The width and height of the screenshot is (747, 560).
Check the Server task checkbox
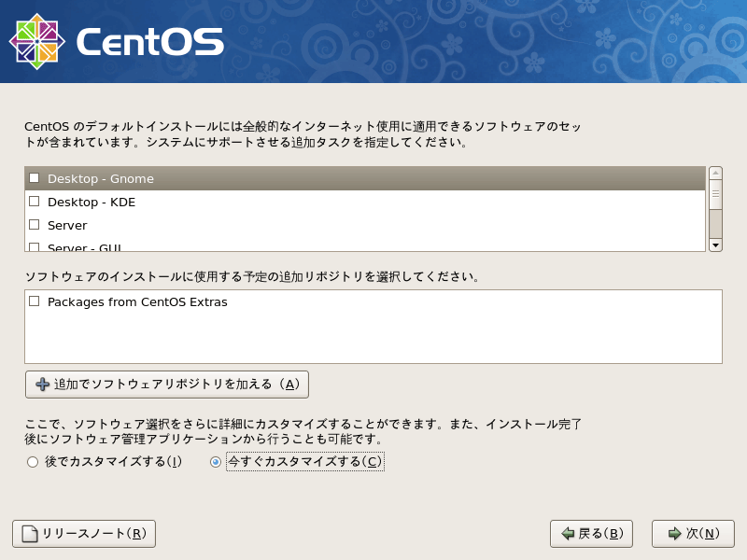point(34,224)
